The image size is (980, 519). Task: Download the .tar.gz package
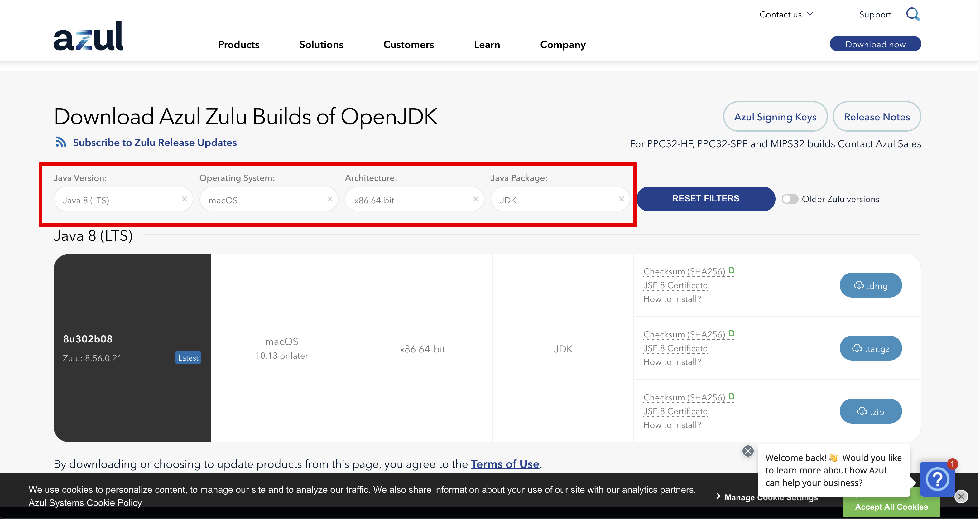pos(870,348)
